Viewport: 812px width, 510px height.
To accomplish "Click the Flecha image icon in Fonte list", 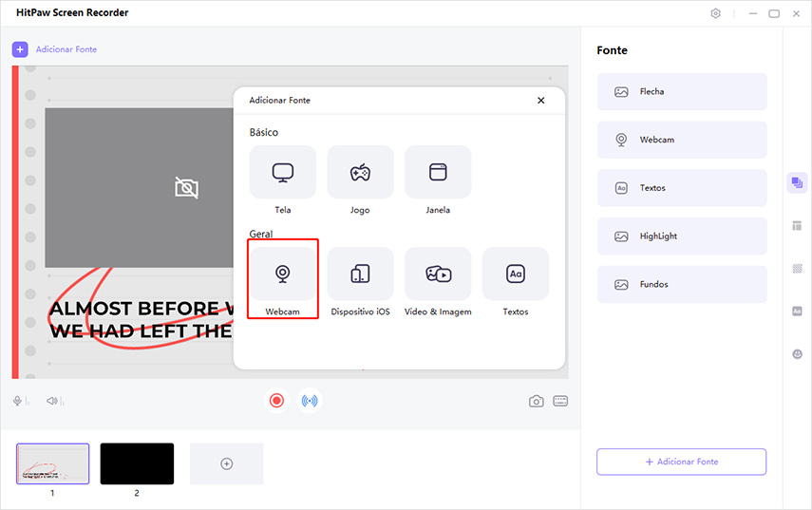I will [x=621, y=91].
